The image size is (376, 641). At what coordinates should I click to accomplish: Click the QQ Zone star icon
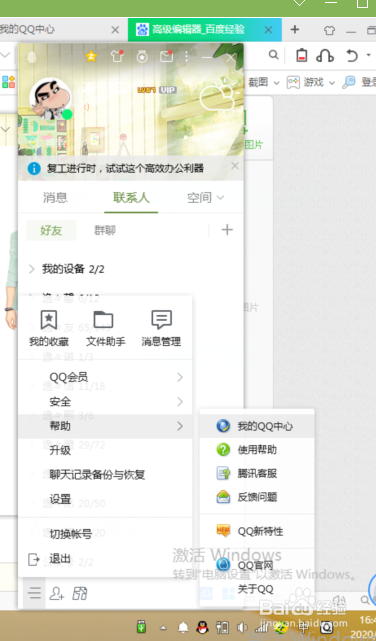[x=91, y=56]
